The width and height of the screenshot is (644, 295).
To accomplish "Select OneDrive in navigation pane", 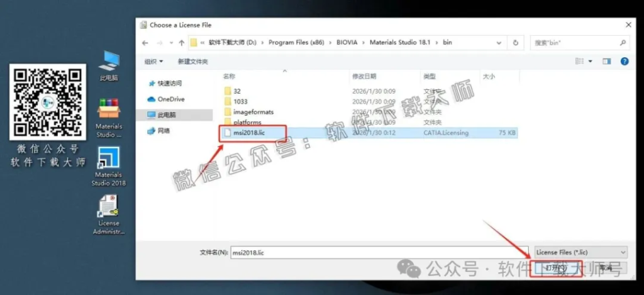I will point(171,99).
